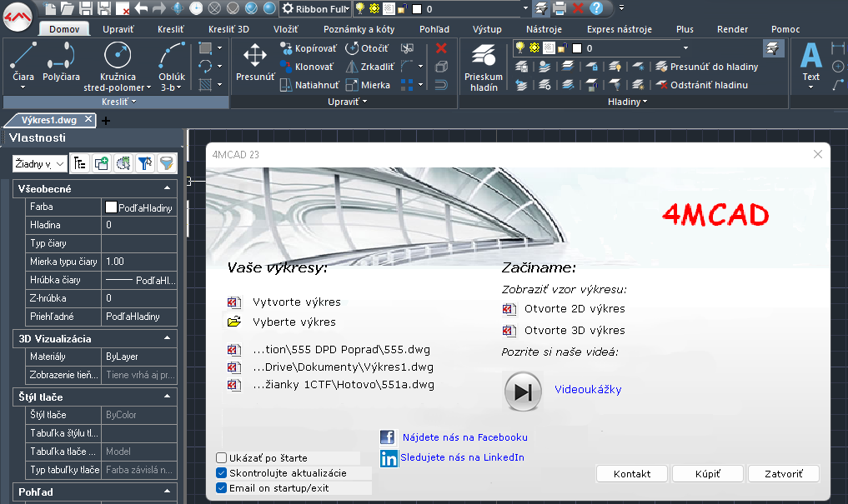Screen dimensions: 848x504
Task: Switch to the Render tab
Action: [732, 29]
